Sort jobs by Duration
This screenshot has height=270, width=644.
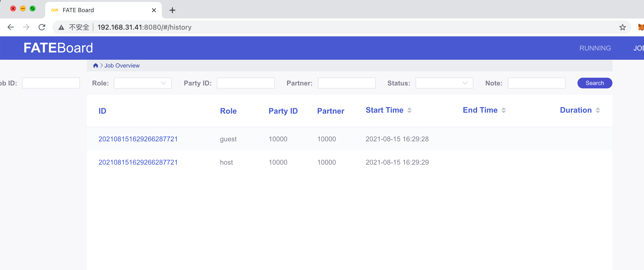pyautogui.click(x=598, y=110)
